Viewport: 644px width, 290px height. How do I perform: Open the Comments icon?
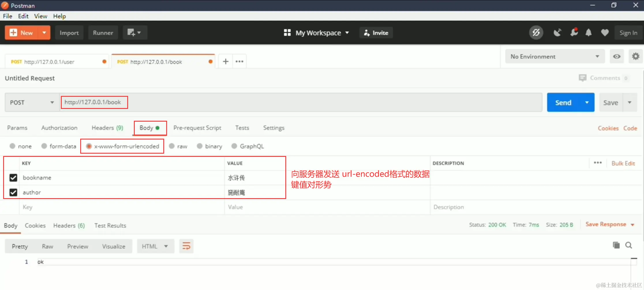tap(583, 78)
